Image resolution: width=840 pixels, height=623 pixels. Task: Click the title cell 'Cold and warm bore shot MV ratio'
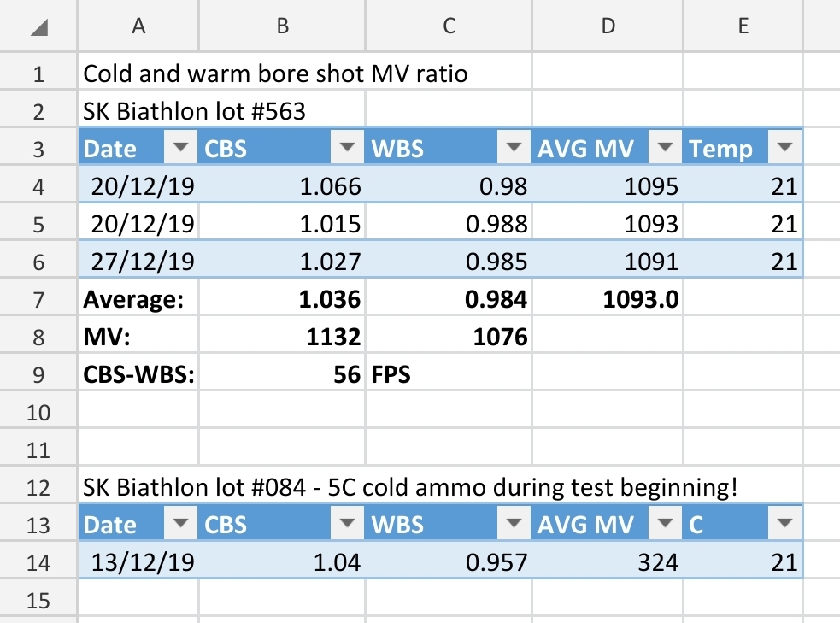(x=275, y=73)
